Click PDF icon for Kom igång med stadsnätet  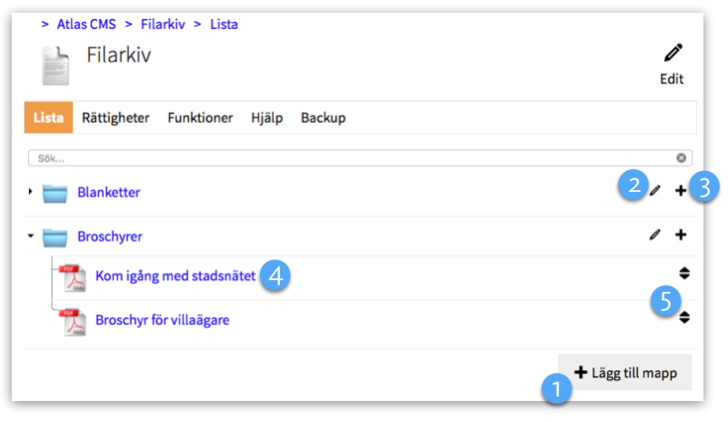(72, 276)
